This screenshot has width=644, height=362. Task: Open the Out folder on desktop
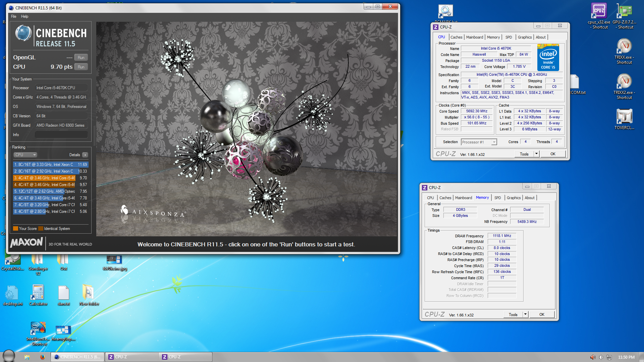pos(63,260)
